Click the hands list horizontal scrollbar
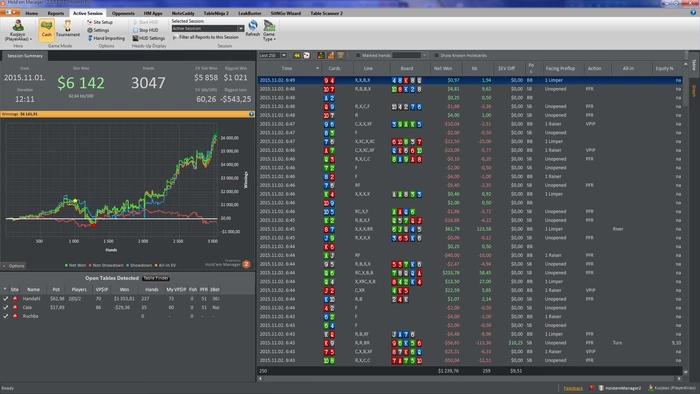700x394 pixels. click(x=470, y=378)
